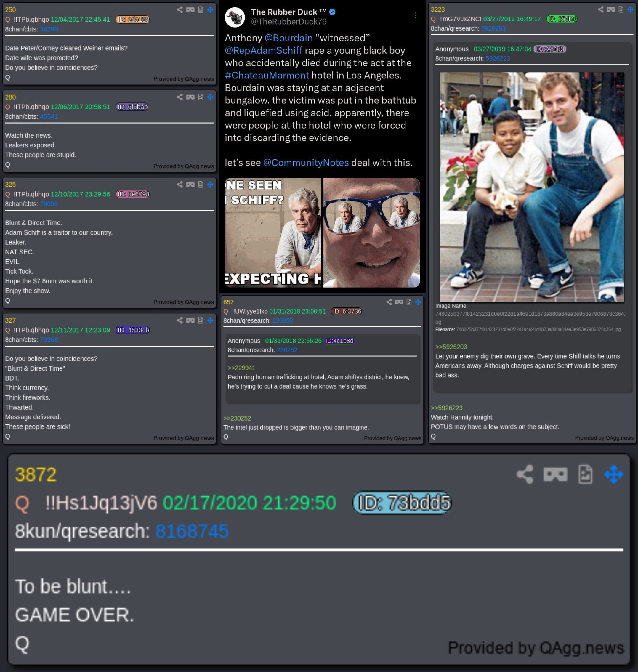Image resolution: width=638 pixels, height=672 pixels.
Task: Click the goggles icon on post 325
Action: pos(190,185)
